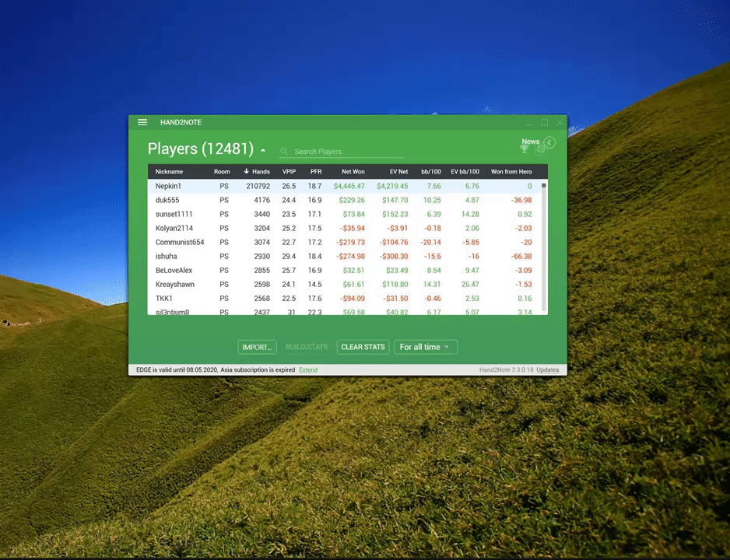Sort by the Net Won column header
The width and height of the screenshot is (730, 560).
click(353, 172)
